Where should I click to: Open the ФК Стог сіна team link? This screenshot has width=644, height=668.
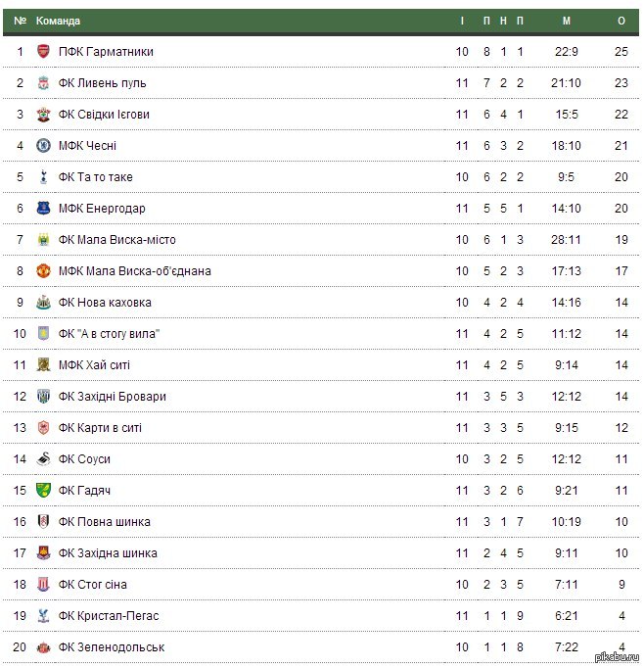(x=92, y=584)
